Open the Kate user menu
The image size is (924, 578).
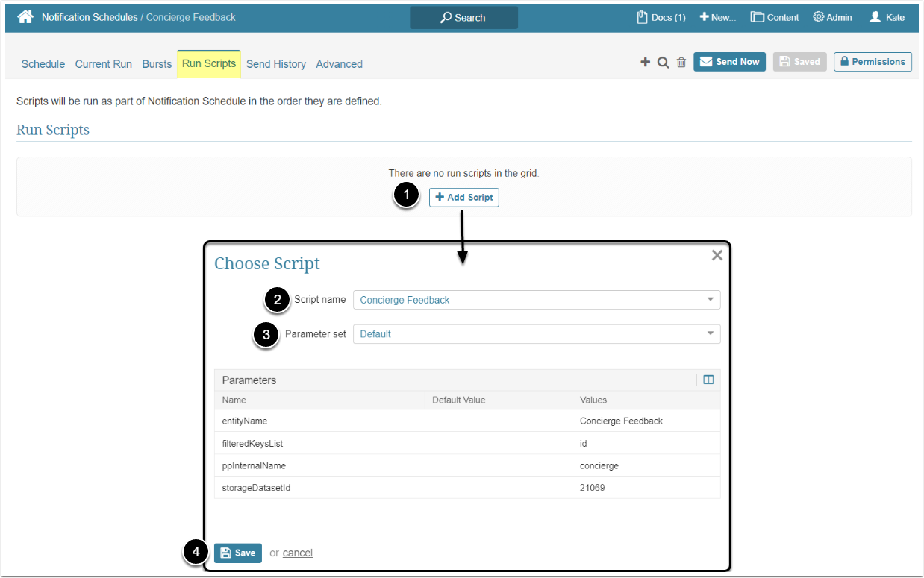click(887, 17)
